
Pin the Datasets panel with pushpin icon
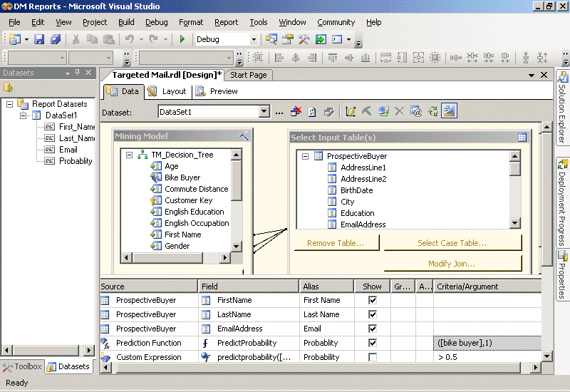[77, 73]
